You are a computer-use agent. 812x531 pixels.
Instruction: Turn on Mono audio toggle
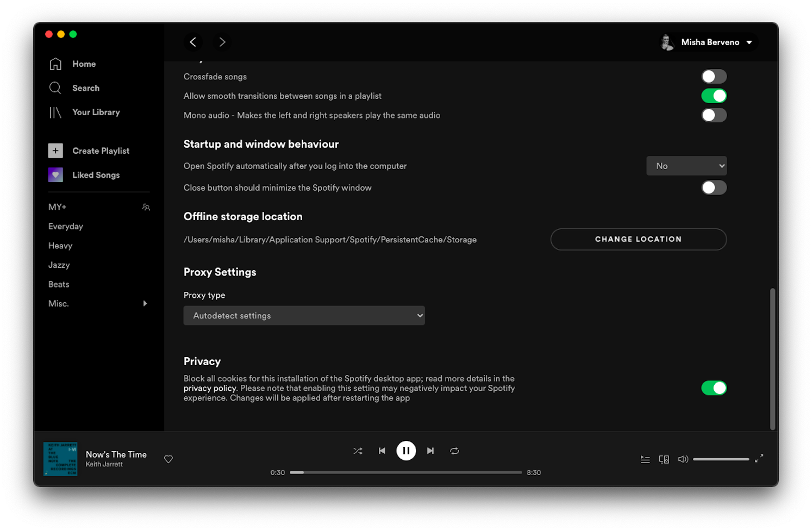click(x=714, y=115)
